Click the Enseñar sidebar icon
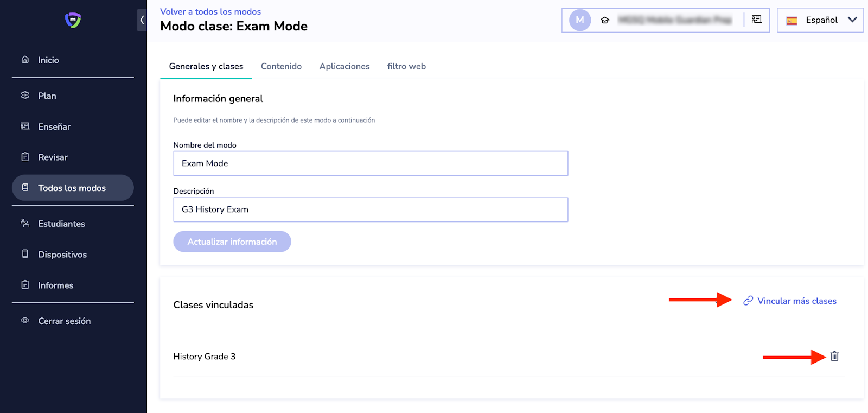Image resolution: width=868 pixels, height=413 pixels. click(x=25, y=126)
